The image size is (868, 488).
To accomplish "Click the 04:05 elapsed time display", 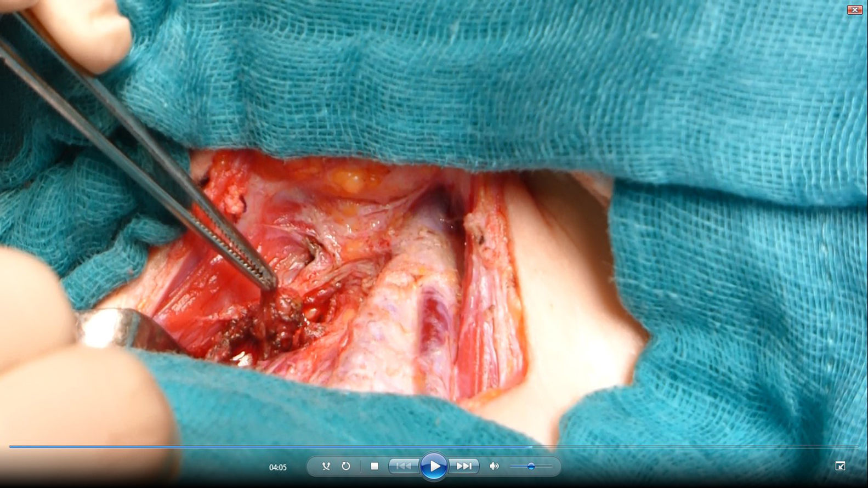I will coord(277,468).
